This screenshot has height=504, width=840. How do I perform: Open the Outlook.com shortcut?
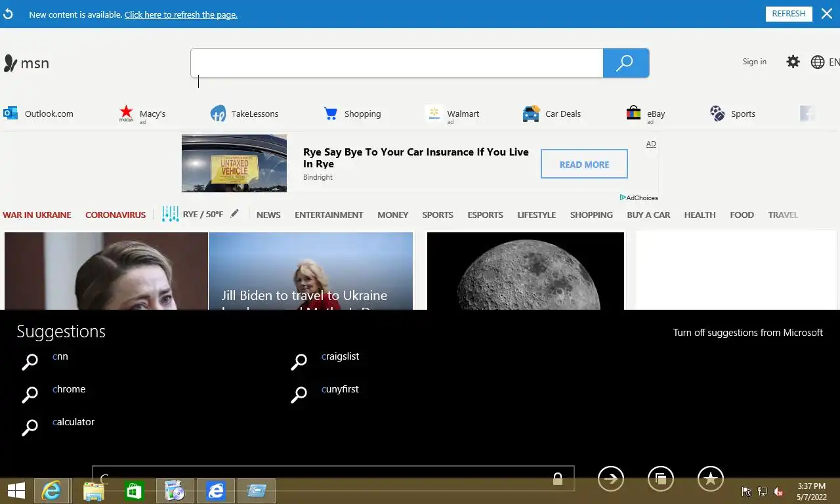38,114
